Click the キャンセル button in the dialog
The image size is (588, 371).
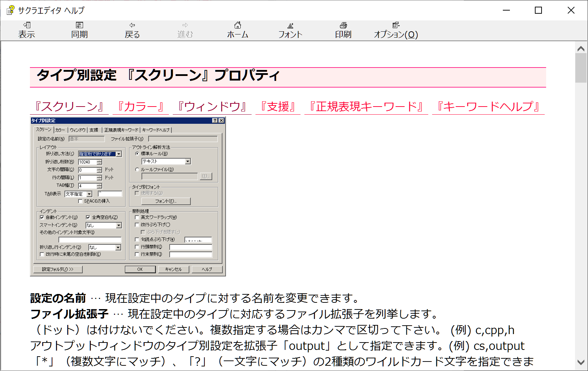click(173, 269)
